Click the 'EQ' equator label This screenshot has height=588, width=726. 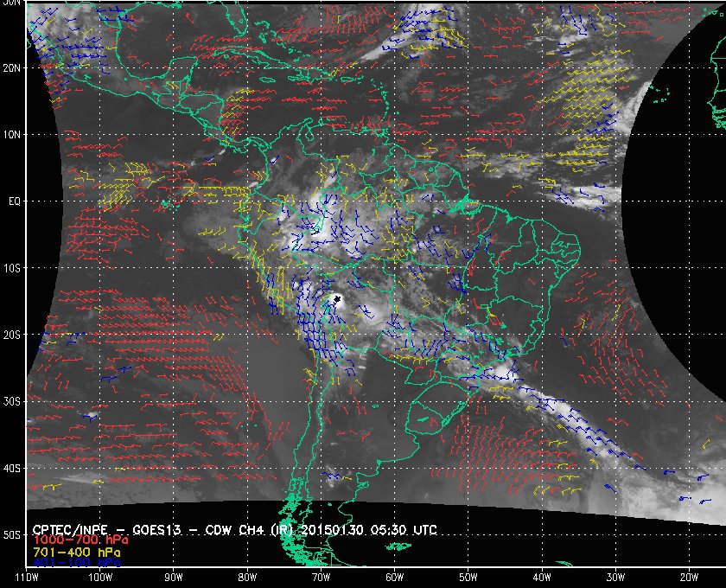point(15,202)
